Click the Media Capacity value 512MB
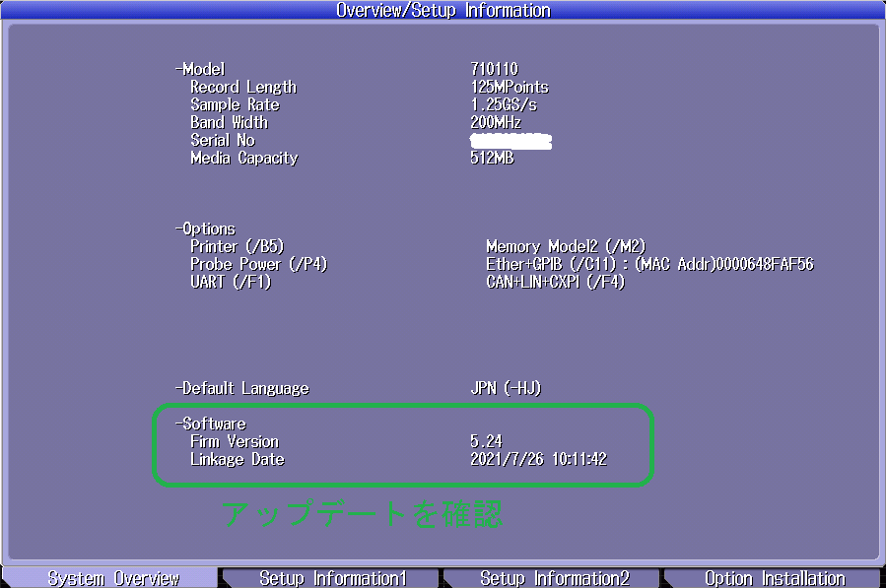Image resolution: width=886 pixels, height=588 pixels. pos(492,158)
